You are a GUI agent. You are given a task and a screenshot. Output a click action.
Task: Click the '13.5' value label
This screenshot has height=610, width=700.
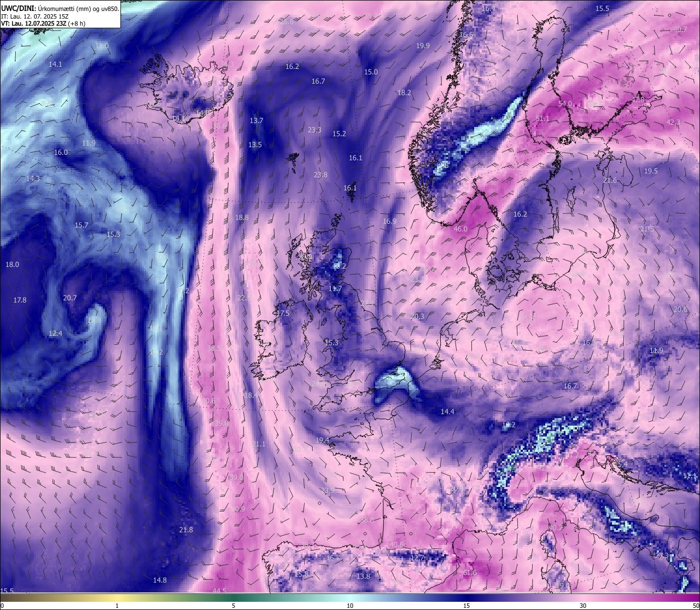255,146
